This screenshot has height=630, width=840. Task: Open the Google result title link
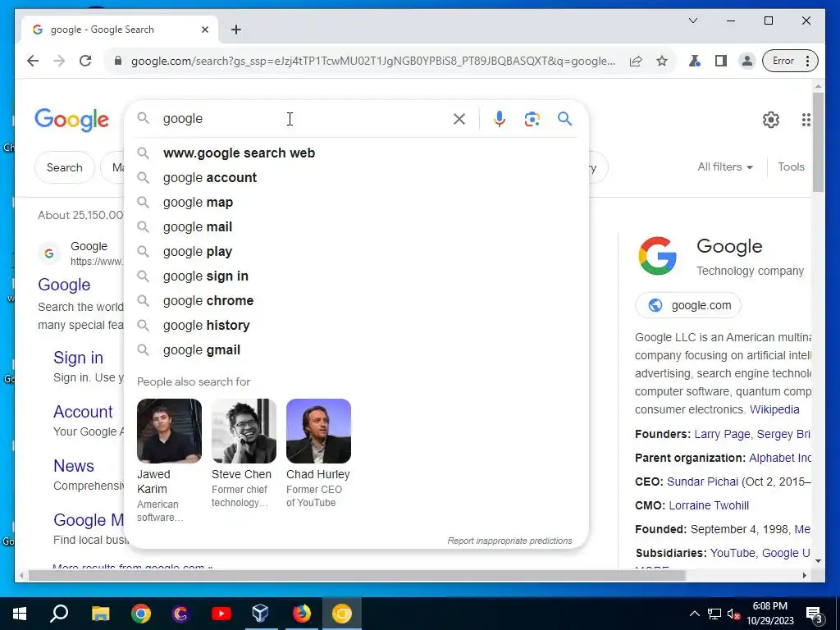click(64, 285)
